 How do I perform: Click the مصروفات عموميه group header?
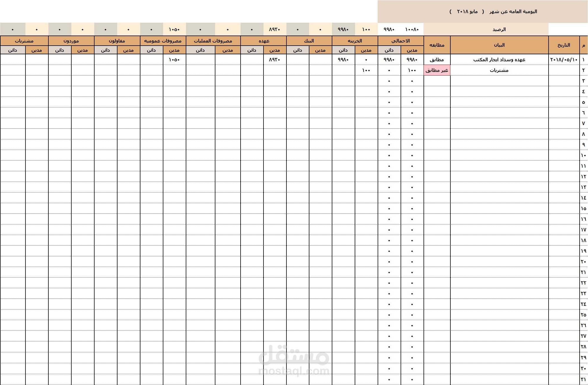163,41
